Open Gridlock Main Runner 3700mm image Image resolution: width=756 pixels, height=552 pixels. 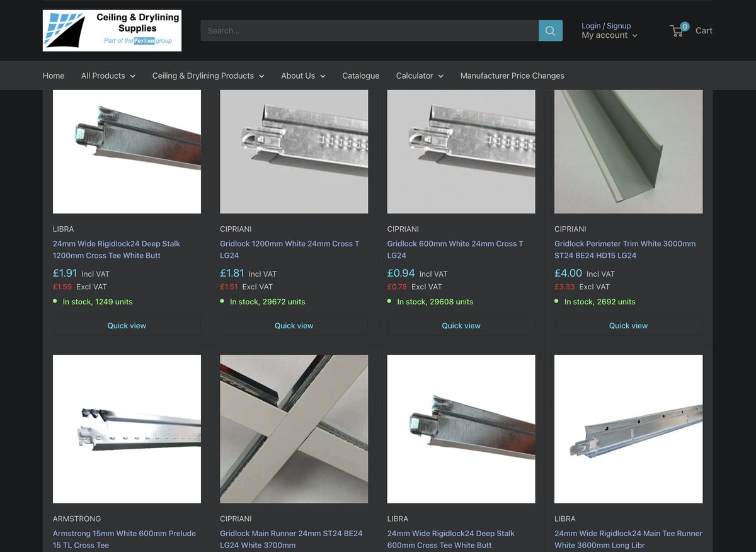294,428
